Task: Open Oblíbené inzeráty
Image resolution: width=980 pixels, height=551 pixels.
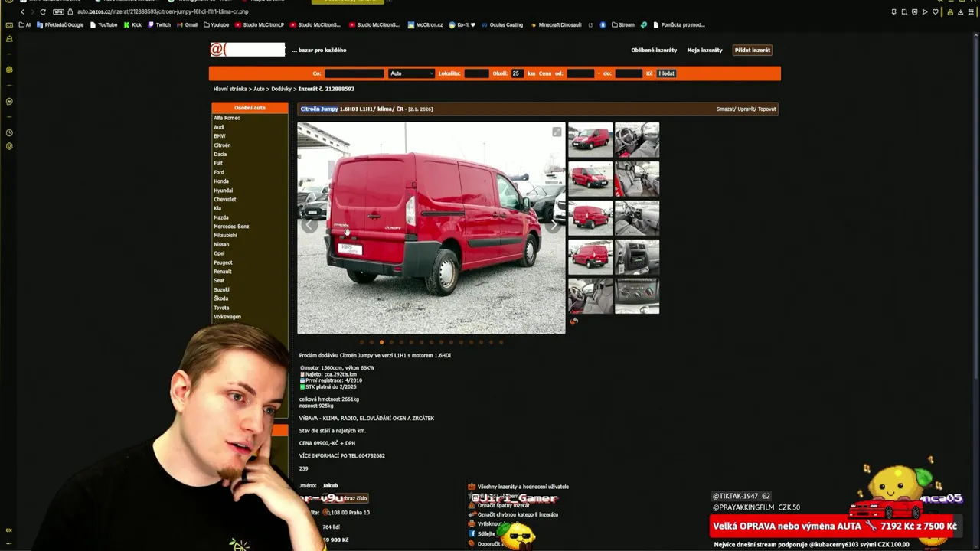Action: (x=654, y=50)
